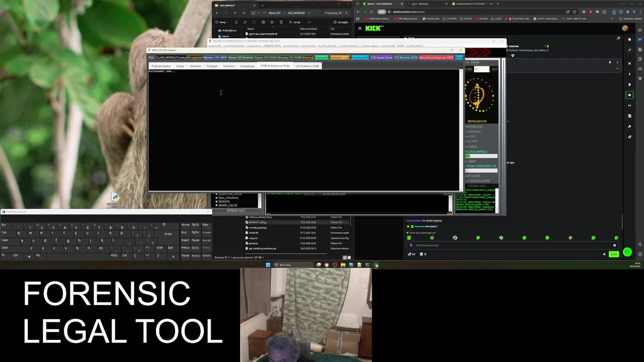
Task: Open the Nowy dropdown in File Explorer
Action: pyautogui.click(x=221, y=22)
